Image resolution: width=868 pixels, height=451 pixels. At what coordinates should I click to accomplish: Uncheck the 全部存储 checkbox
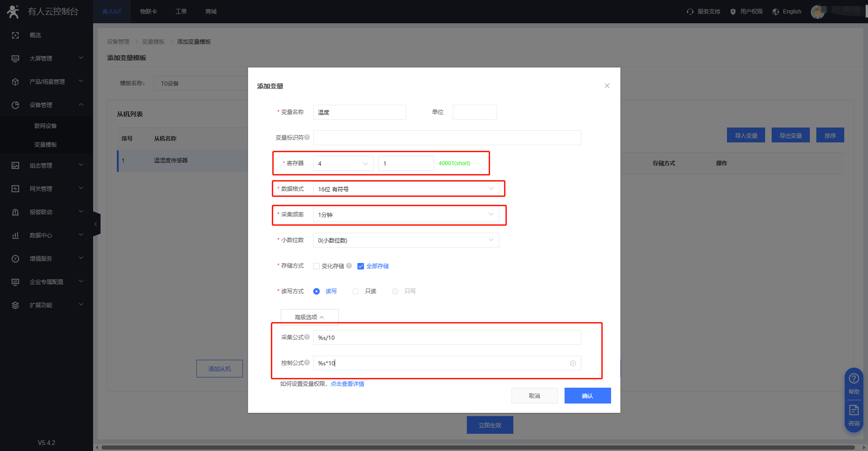[x=360, y=266]
